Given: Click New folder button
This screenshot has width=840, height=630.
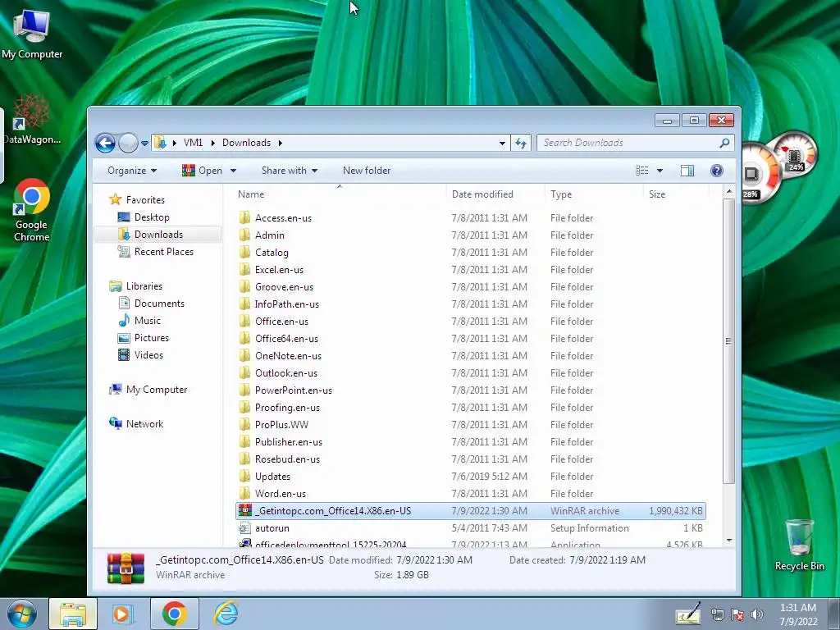Looking at the screenshot, I should 367,171.
